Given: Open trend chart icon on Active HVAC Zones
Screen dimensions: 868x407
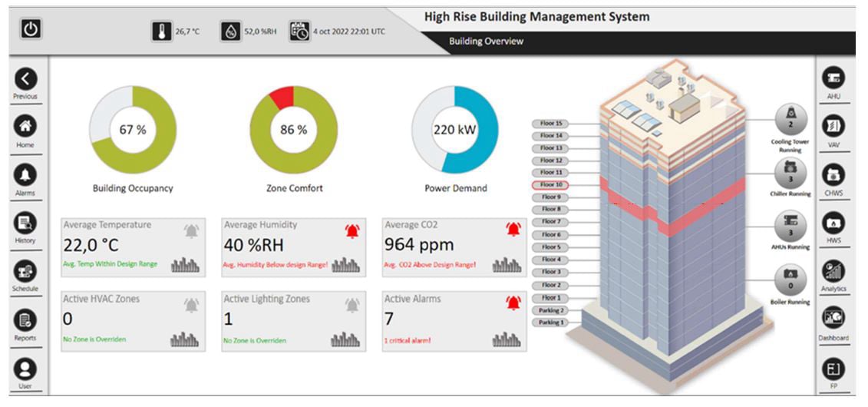Looking at the screenshot, I should (x=185, y=339).
